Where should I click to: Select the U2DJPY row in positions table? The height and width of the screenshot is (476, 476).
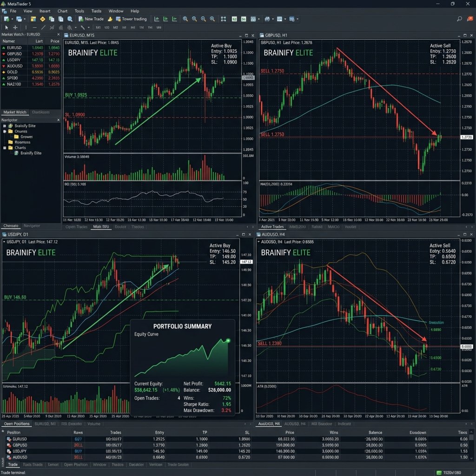point(235,451)
